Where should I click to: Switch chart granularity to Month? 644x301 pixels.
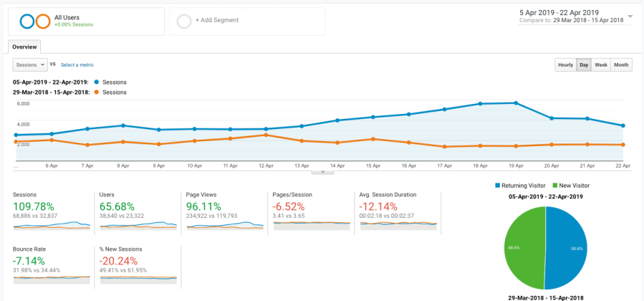click(621, 65)
